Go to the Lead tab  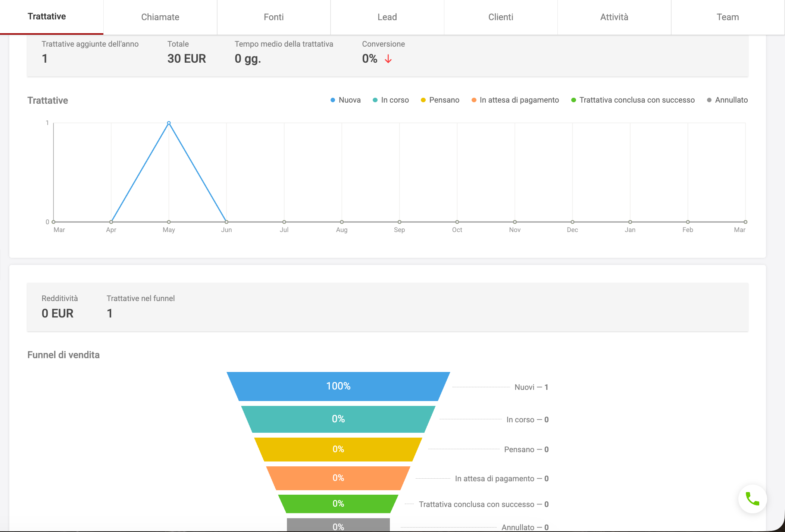click(387, 17)
